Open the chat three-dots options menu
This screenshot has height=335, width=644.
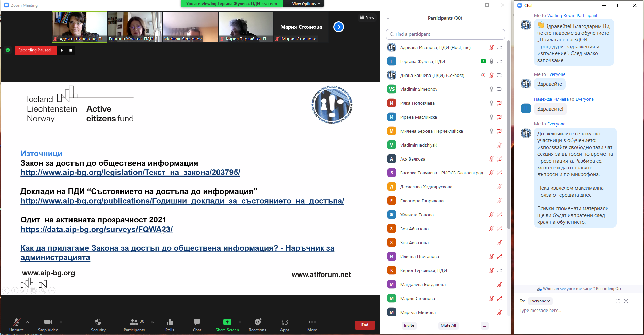pyautogui.click(x=634, y=301)
